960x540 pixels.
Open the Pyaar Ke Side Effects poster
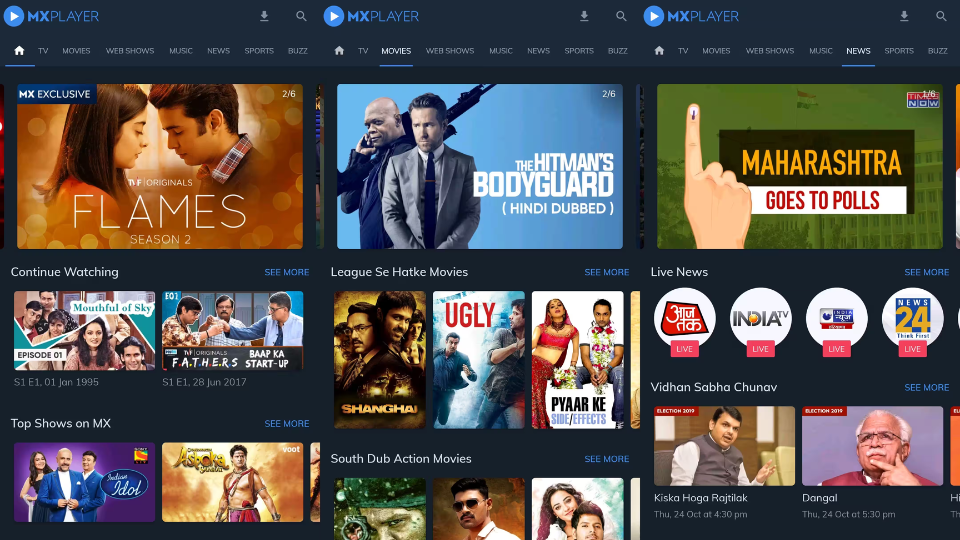(578, 360)
